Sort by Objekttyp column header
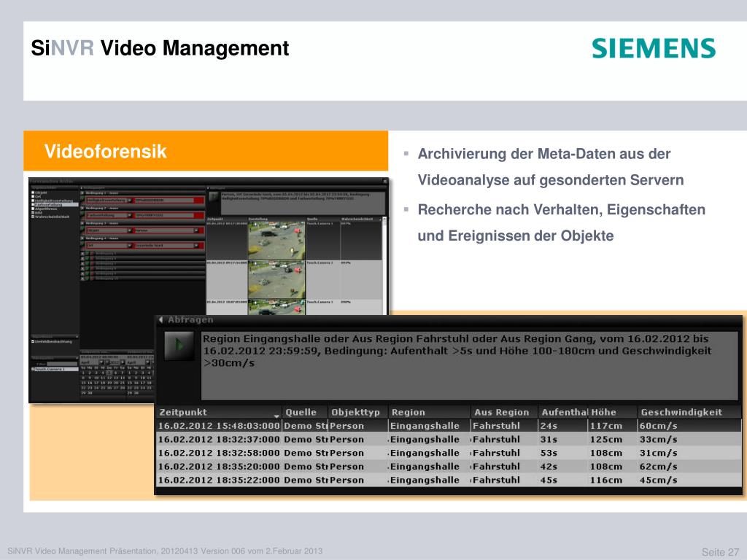The width and height of the screenshot is (747, 560). pos(357,413)
